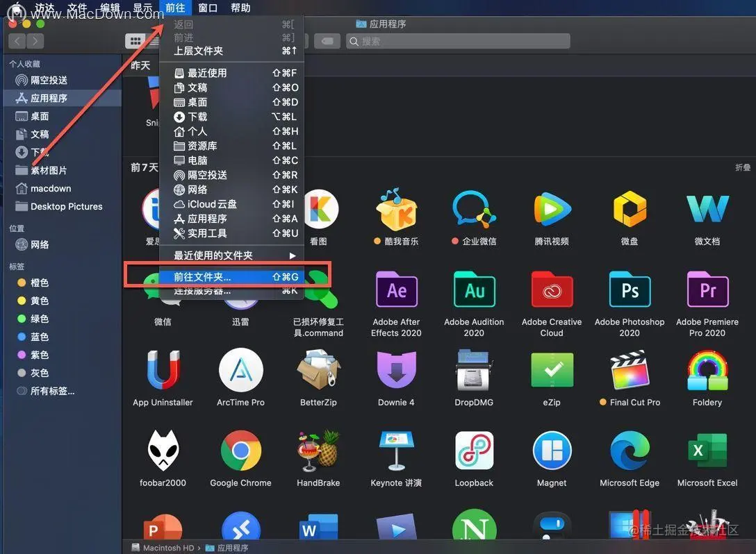Open 素材图片 folder in sidebar

[62, 171]
